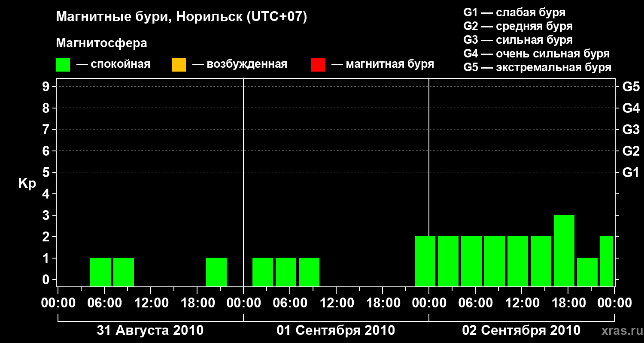Click the right-axis 'G5' label
This screenshot has width=644, height=343.
point(631,87)
